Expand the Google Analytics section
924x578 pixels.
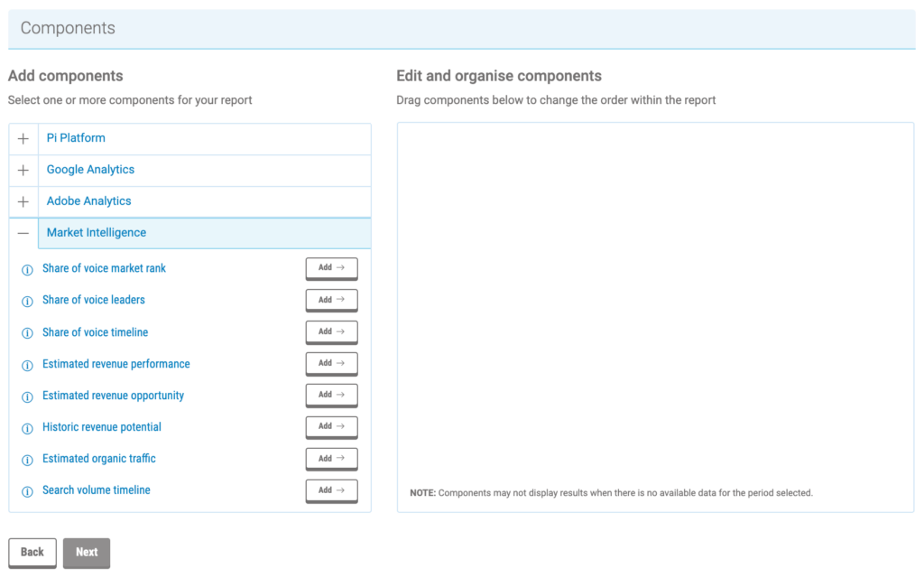pos(23,170)
